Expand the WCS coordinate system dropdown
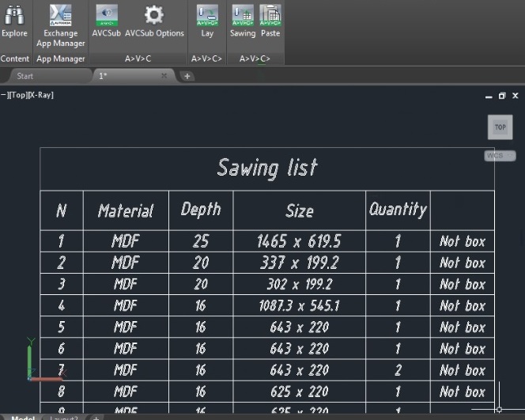Viewport: 525px width, 420px height. click(500, 156)
